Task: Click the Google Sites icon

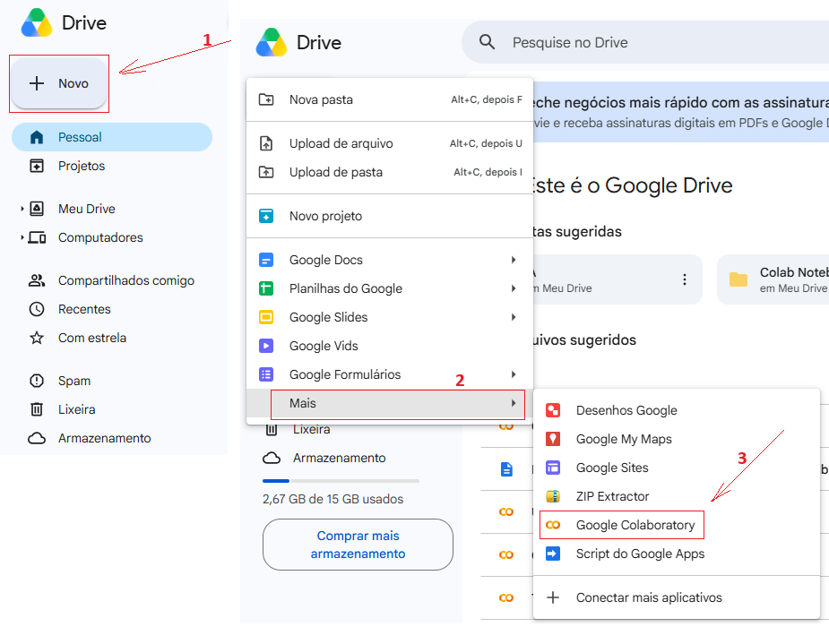Action: [553, 468]
